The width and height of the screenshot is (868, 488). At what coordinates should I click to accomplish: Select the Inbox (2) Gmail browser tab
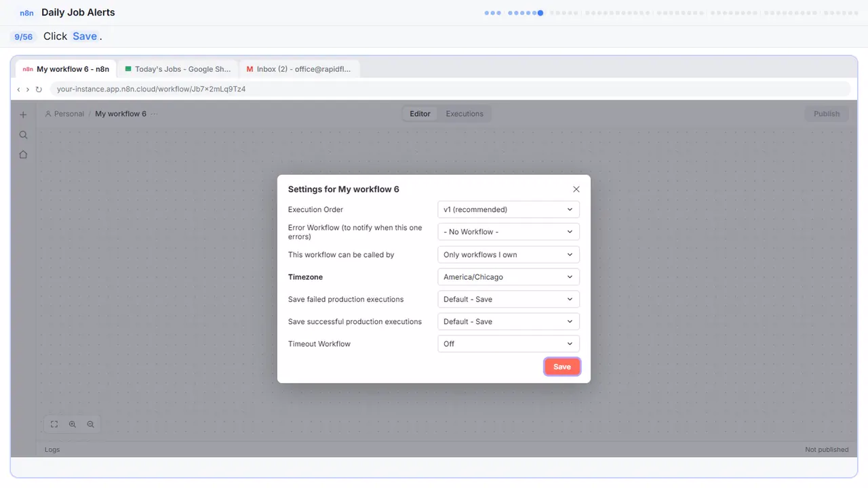point(299,69)
